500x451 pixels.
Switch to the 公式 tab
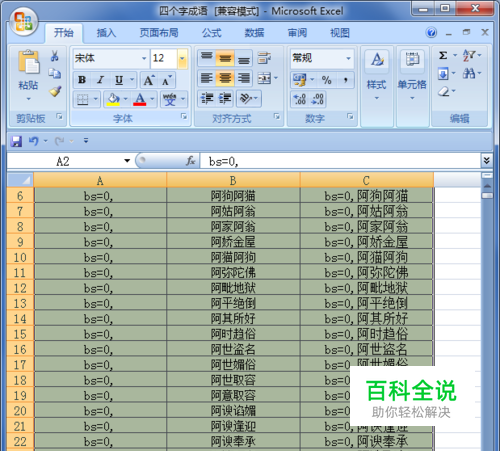(212, 33)
